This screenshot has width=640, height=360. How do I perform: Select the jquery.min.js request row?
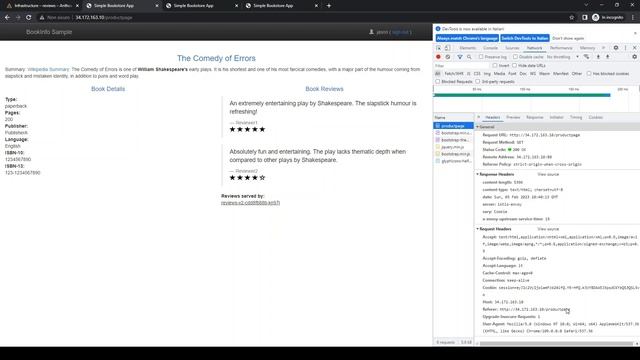453,147
